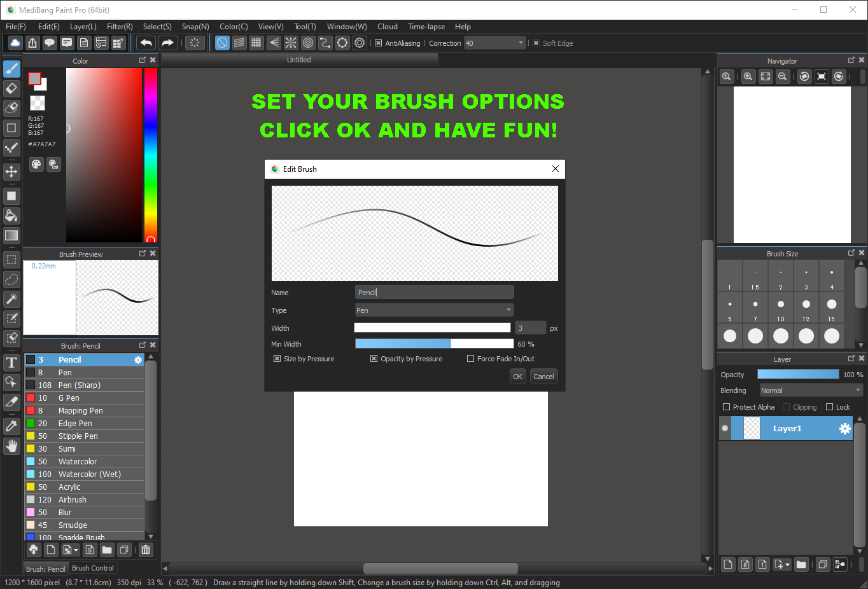Enable the layer Lock checkbox
This screenshot has height=589, width=868.
[x=830, y=407]
